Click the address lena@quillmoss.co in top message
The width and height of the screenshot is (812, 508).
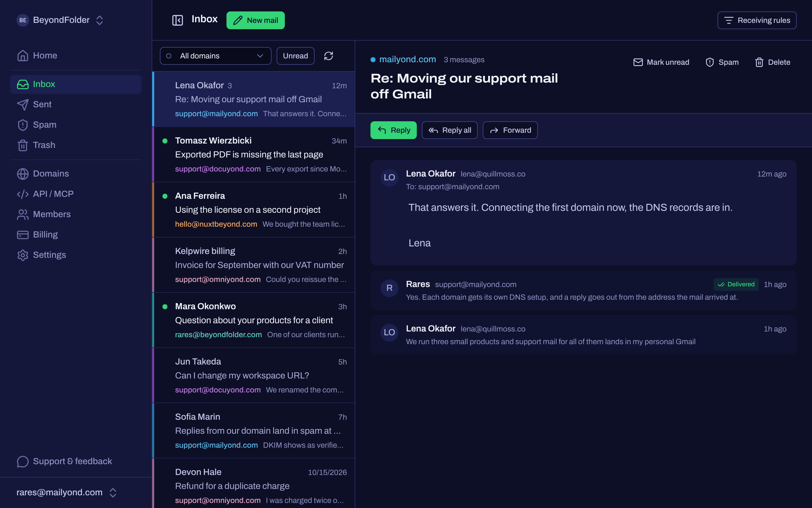493,174
